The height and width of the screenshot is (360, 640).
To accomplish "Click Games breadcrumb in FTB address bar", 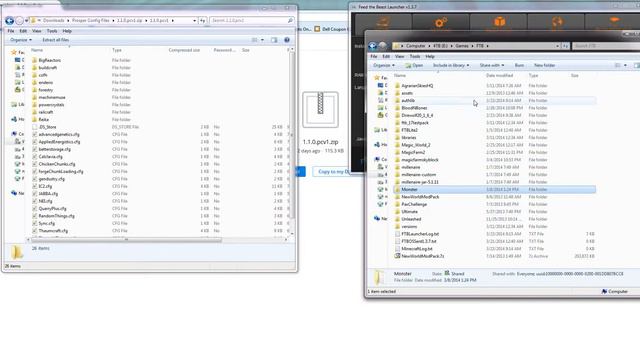I will 462,46.
